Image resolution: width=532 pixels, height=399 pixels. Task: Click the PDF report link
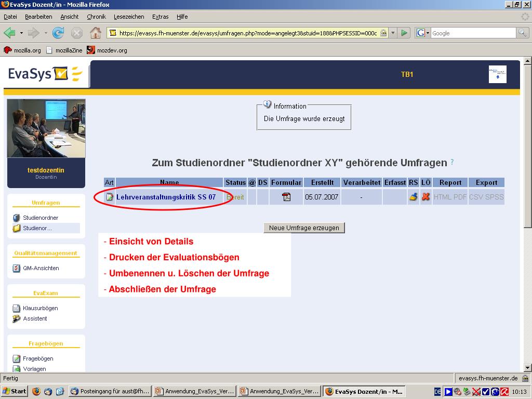[460, 197]
